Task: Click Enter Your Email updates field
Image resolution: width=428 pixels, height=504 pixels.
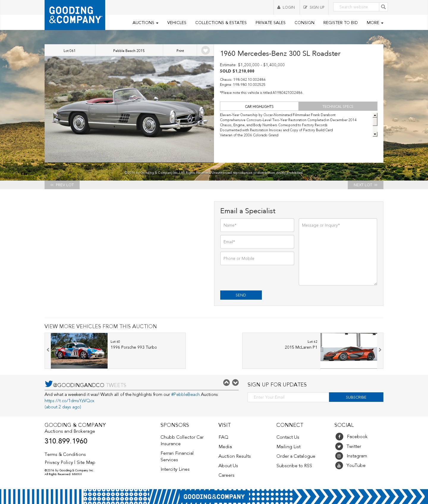Action: pyautogui.click(x=288, y=397)
